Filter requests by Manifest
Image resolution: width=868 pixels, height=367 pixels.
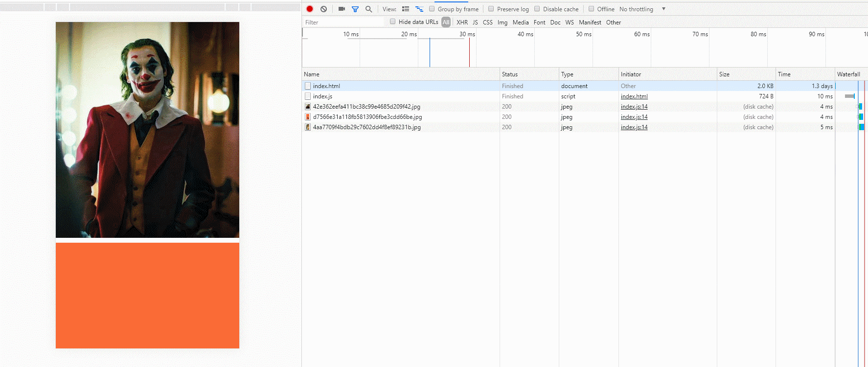[x=590, y=22]
